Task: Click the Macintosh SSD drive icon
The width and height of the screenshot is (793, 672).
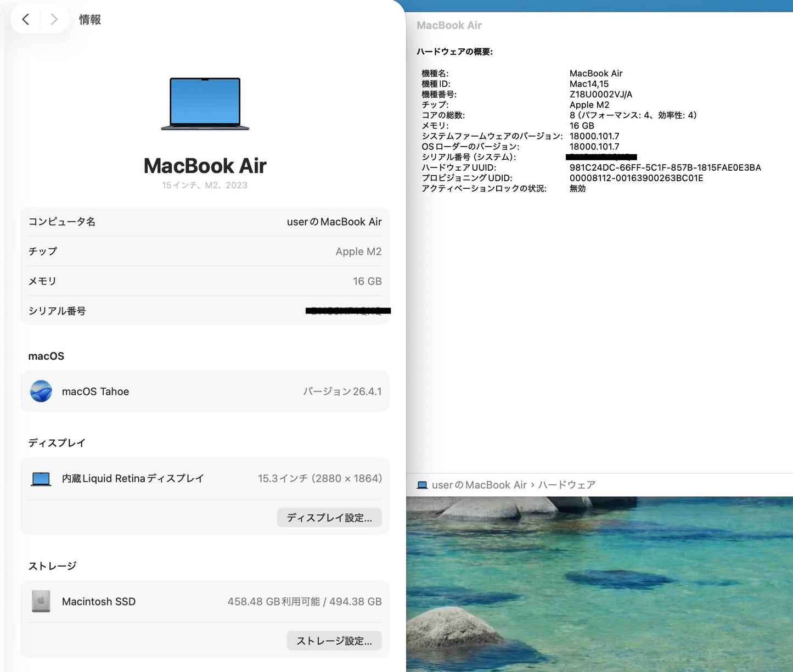Action: (x=41, y=602)
